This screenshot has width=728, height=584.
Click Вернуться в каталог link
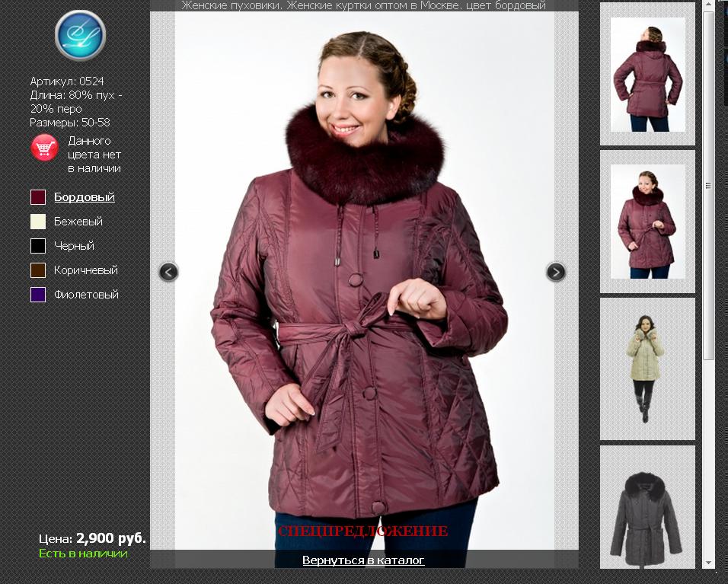[363, 560]
